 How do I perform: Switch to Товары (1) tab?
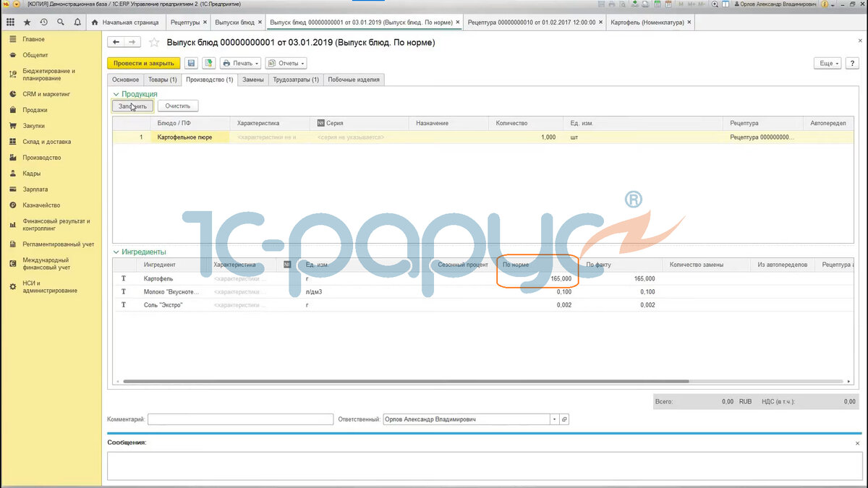(162, 80)
